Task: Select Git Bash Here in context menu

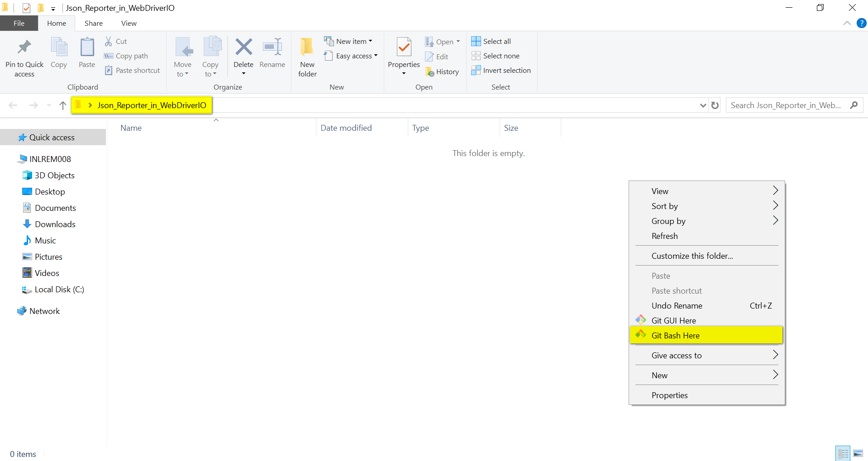Action: click(706, 336)
